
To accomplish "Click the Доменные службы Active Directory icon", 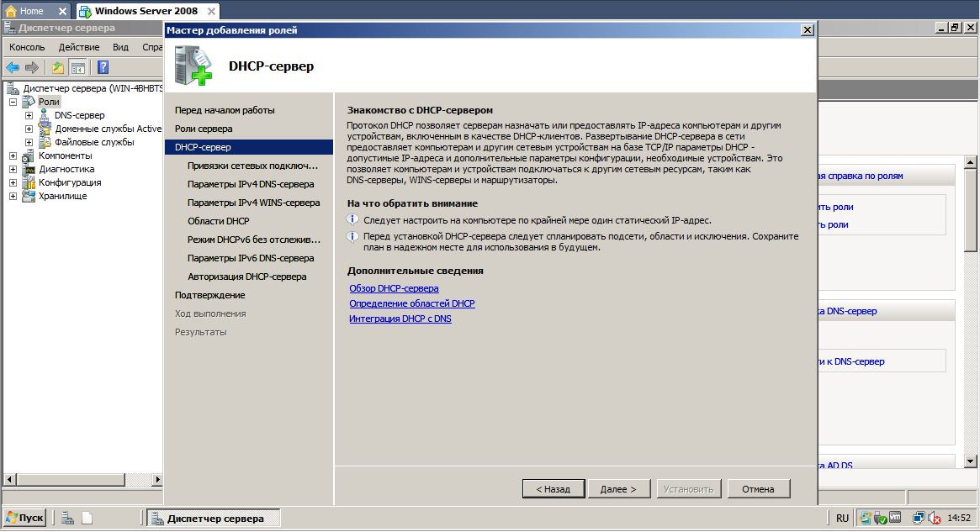I will [x=45, y=129].
